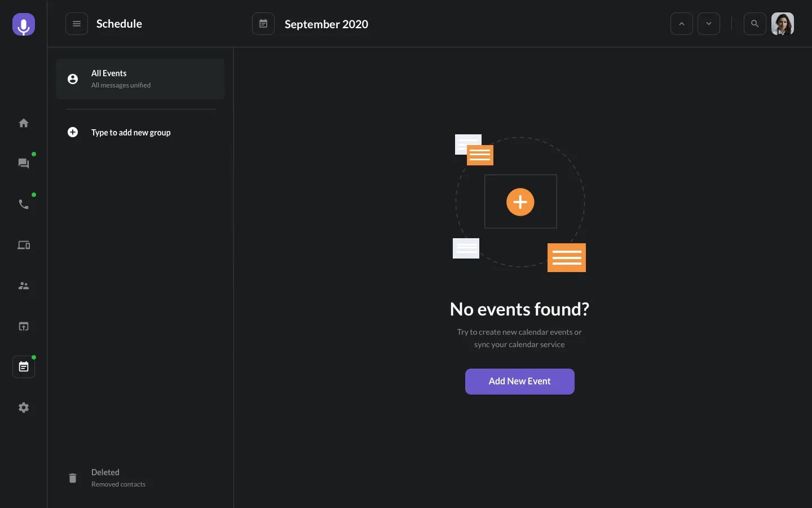Open the phone calls sidebar icon
This screenshot has height=508, width=812.
pyautogui.click(x=24, y=204)
